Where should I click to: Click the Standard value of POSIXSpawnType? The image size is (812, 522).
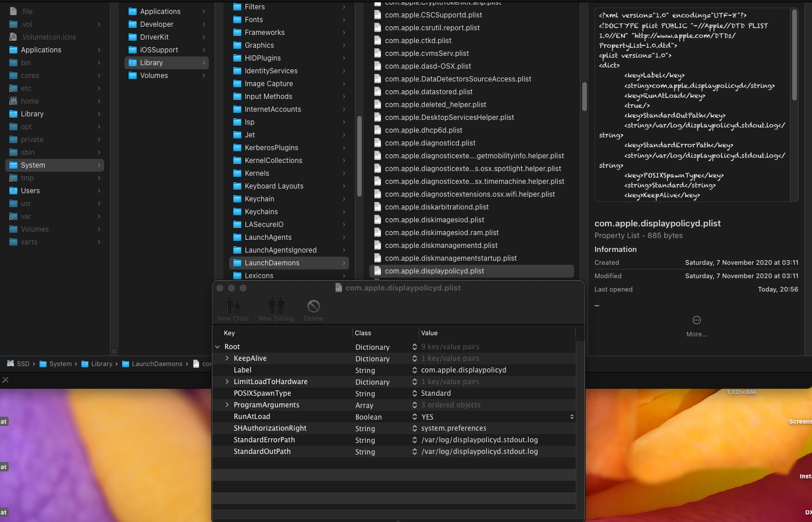click(436, 393)
